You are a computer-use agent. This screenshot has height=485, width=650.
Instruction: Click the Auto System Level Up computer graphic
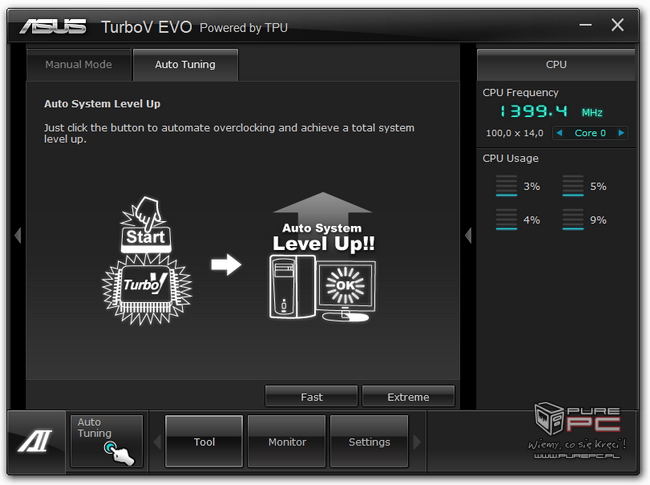pos(323,257)
